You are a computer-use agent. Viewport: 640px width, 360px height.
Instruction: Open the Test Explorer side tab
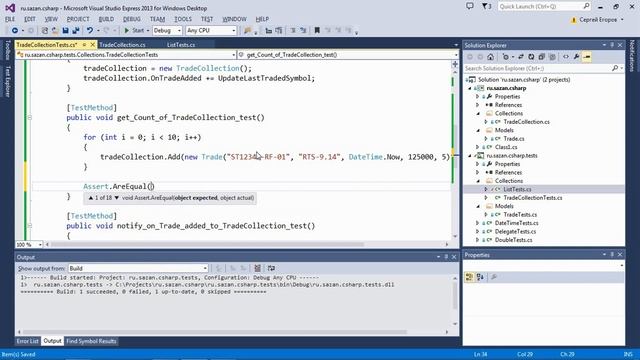click(x=7, y=81)
